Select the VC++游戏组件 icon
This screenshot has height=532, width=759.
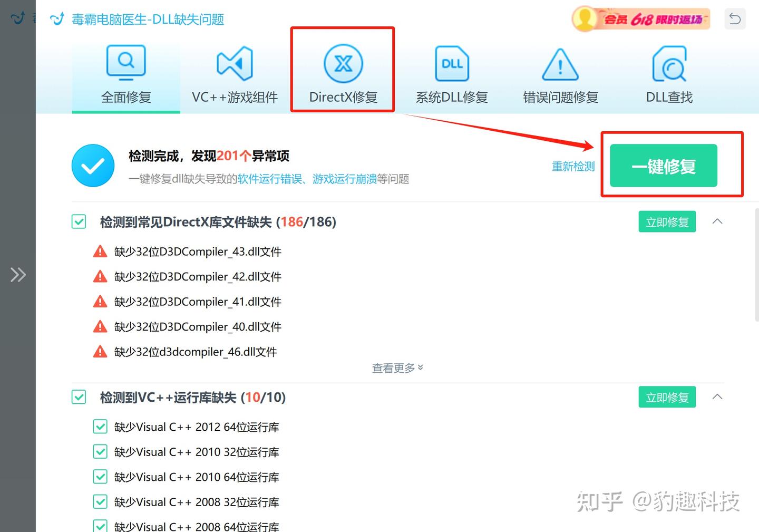(x=235, y=64)
